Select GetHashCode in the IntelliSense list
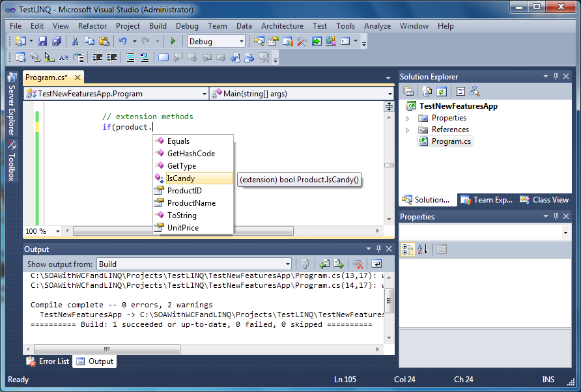The image size is (581, 392). (x=193, y=154)
